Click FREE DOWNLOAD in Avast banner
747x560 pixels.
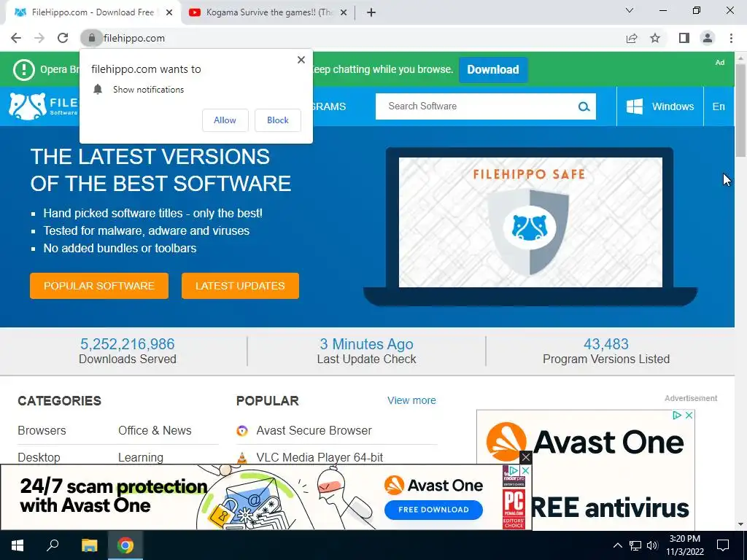pos(433,510)
